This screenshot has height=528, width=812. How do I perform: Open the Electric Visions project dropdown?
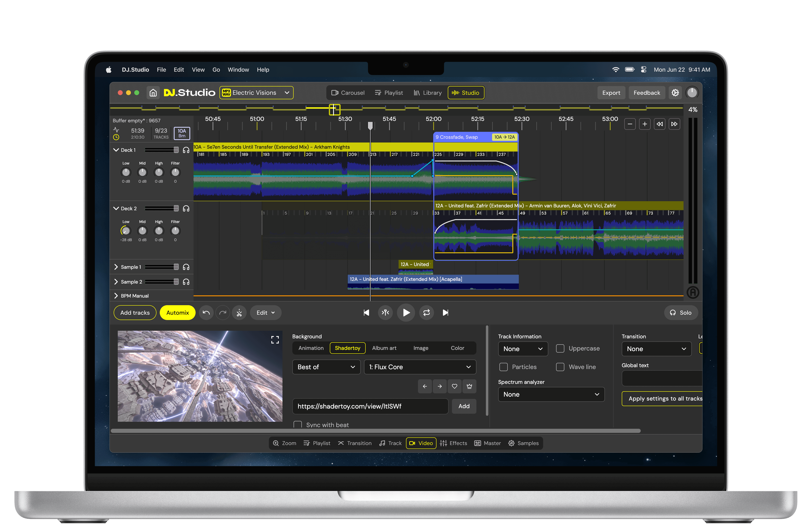coord(256,92)
